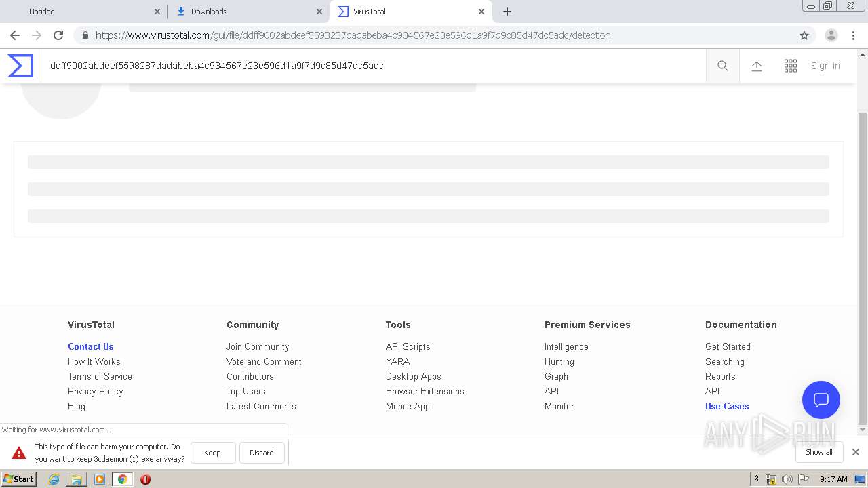Click the browser address bar URL
The height and width of the screenshot is (488, 868).
[353, 35]
